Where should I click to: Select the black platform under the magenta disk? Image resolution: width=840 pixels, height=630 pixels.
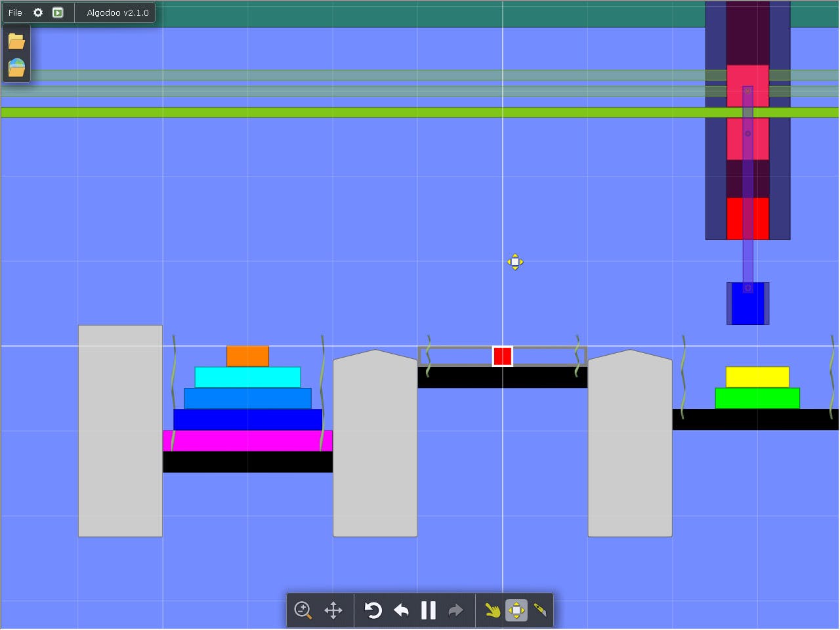tap(248, 462)
